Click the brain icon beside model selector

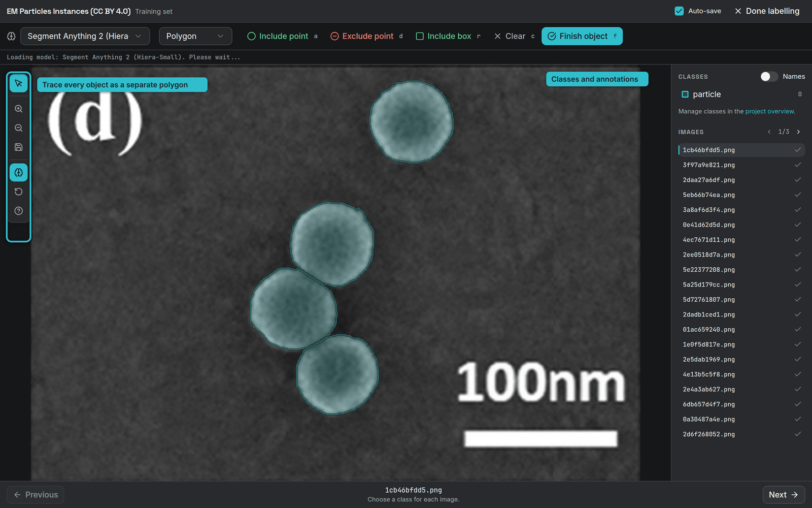11,36
